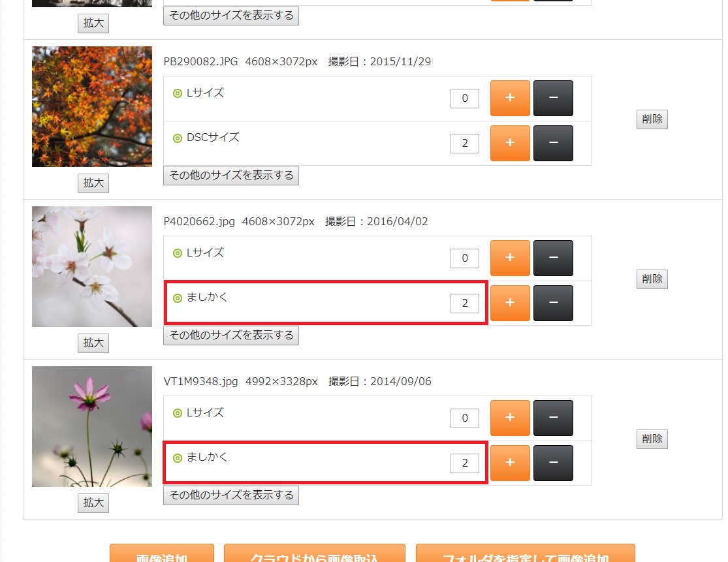This screenshot has height=562, width=728.
Task: Show other sizes for P4020662.jpg
Action: coord(230,336)
